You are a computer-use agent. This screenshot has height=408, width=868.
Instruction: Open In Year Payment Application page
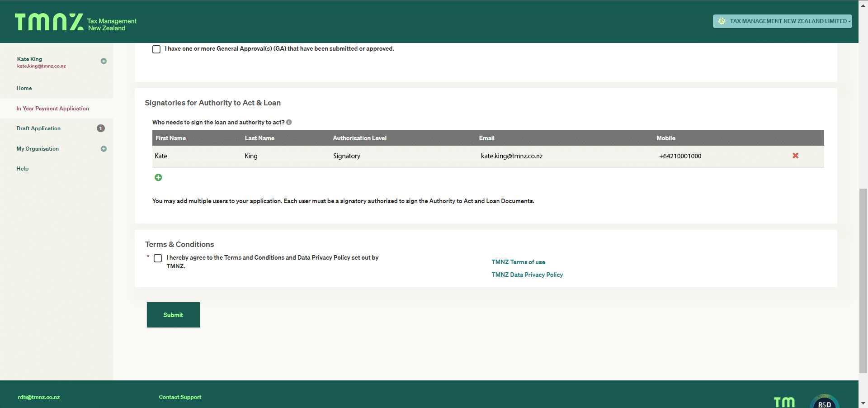coord(52,109)
